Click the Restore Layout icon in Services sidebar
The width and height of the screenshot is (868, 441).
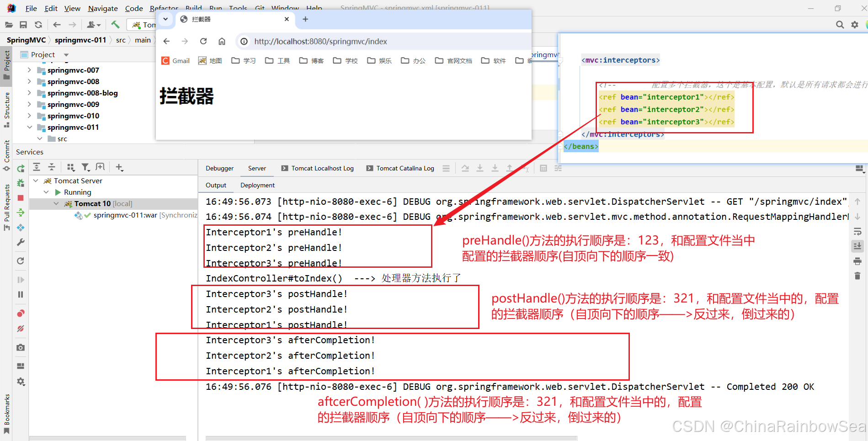21,366
